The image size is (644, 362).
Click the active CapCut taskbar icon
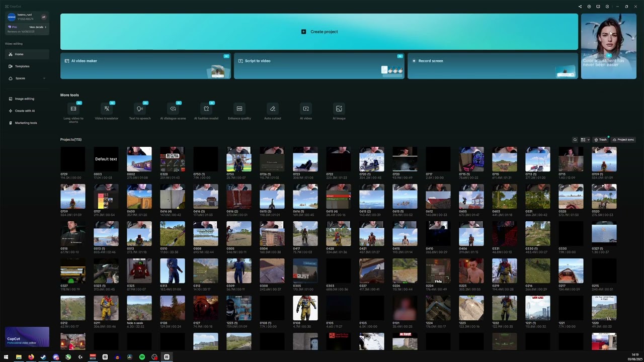coord(167,357)
